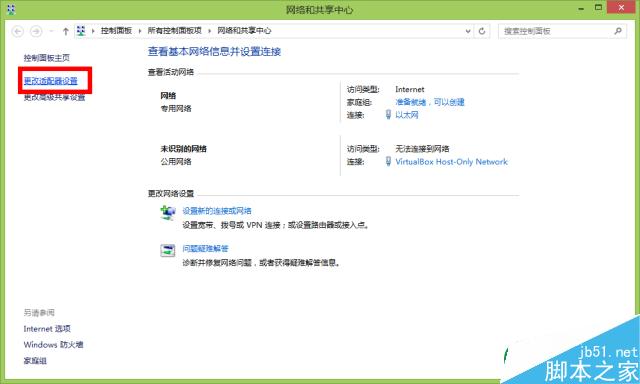
Task: Open 控制面板主页 link
Action: (47, 58)
